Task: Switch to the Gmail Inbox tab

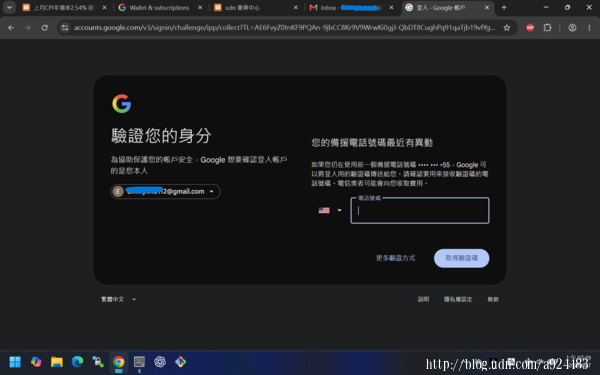Action: coord(351,8)
